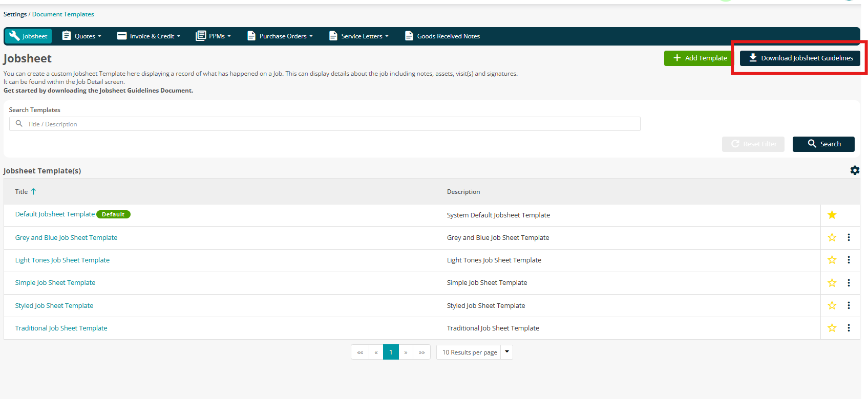Click the green Default badge
The image size is (868, 399).
click(113, 214)
